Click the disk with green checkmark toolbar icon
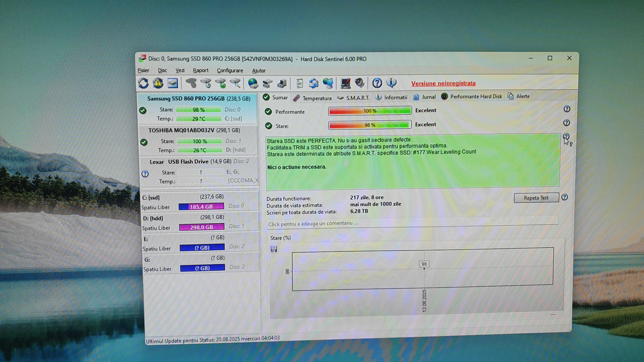Viewport: 644px width, 362px height. [221, 83]
